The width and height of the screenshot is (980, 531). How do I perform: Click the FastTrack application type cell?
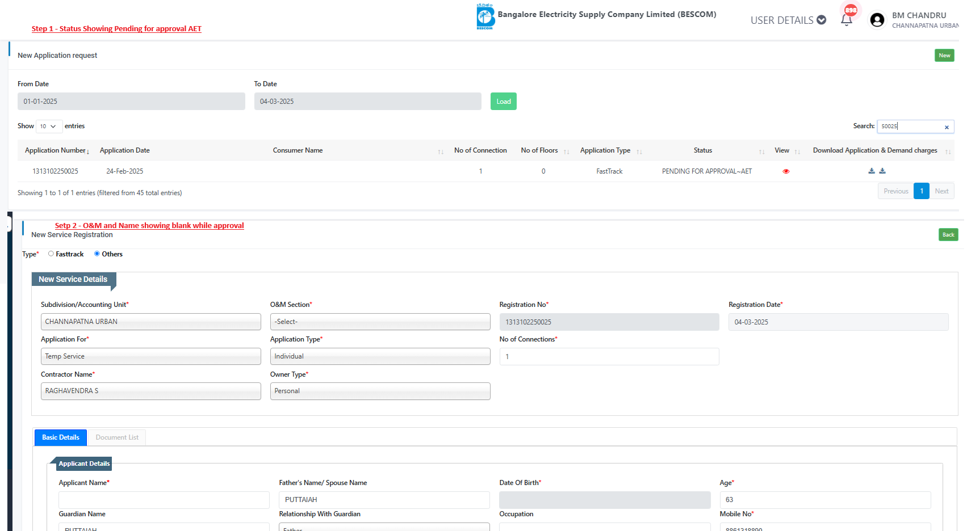point(609,171)
